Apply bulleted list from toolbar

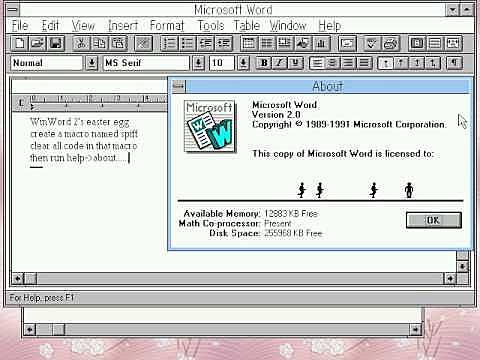coord(187,43)
